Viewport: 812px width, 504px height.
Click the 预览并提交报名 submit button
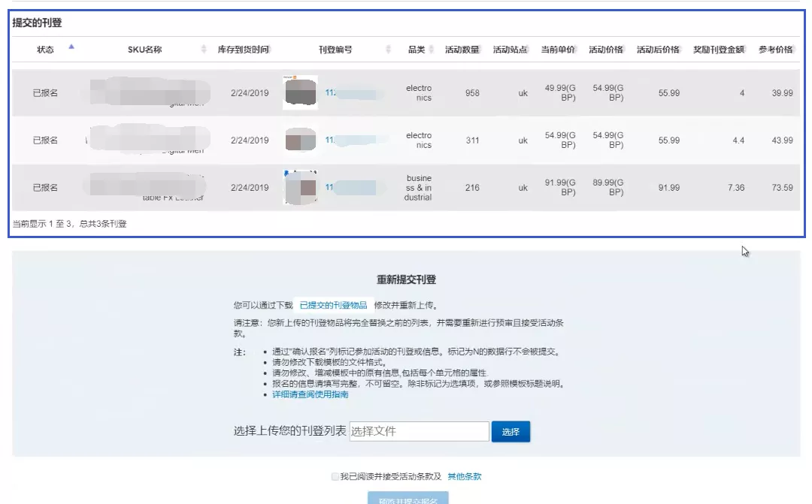point(406,499)
